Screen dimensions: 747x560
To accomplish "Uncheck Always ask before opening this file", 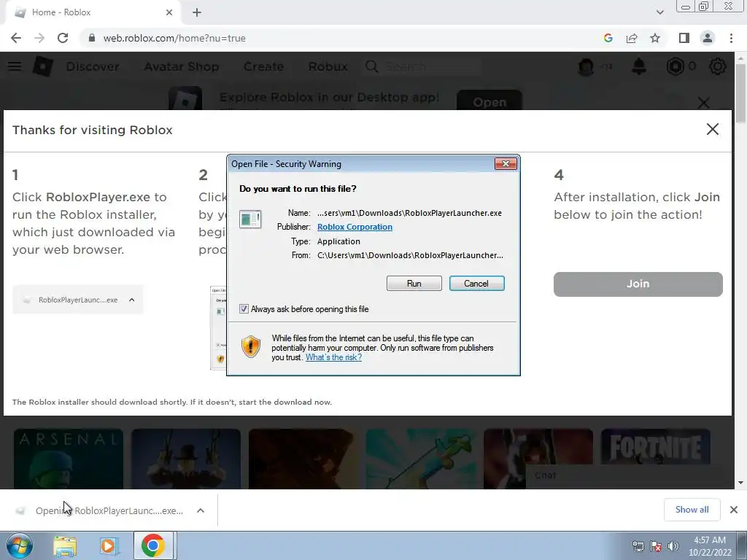I will tap(244, 309).
